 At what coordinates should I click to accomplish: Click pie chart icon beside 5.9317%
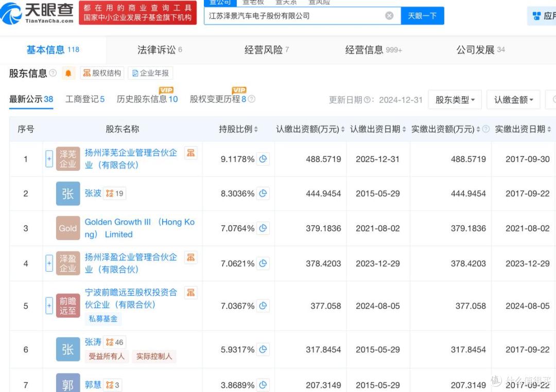coord(263,349)
